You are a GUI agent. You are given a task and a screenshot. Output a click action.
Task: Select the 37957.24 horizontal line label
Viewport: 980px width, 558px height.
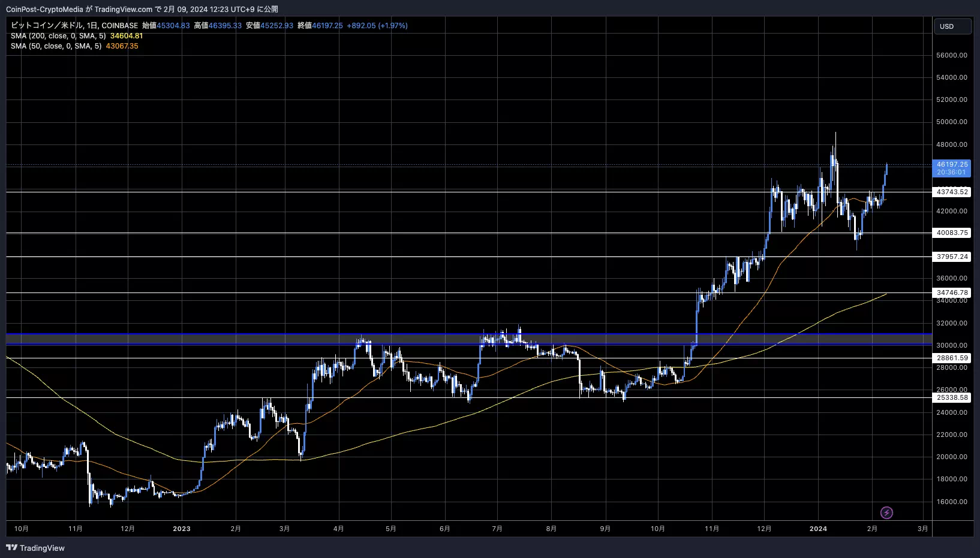pyautogui.click(x=952, y=257)
